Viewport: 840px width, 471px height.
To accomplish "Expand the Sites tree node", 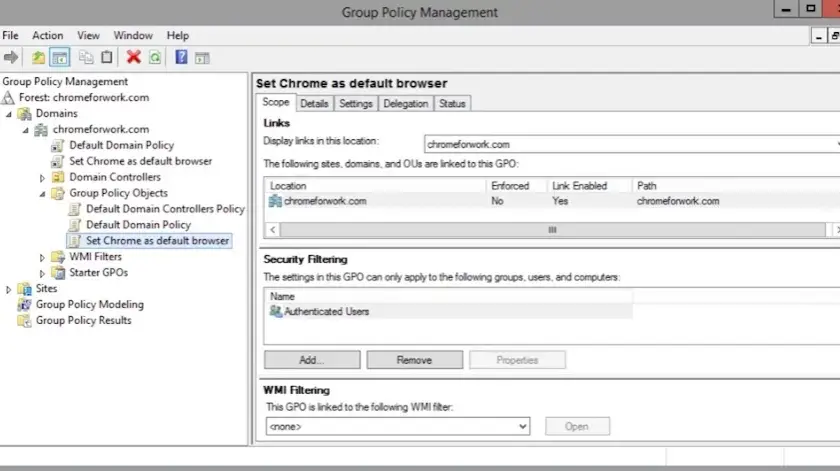I will [x=9, y=290].
